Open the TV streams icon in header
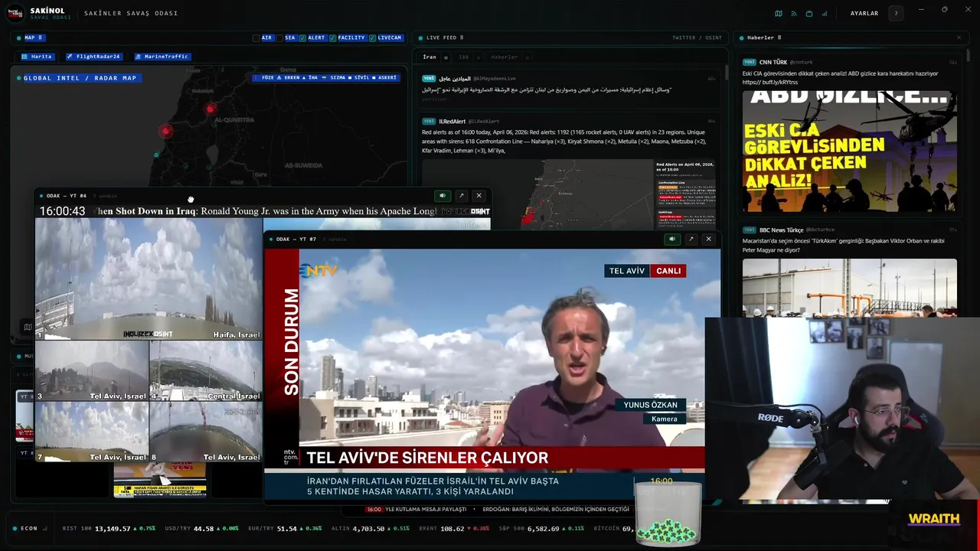Viewport: 980px width, 551px height. [809, 13]
